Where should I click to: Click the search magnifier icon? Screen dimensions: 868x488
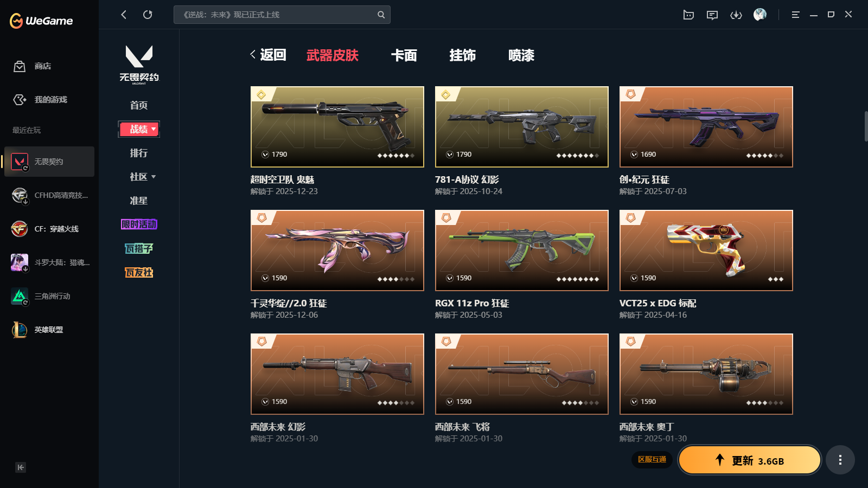pyautogui.click(x=381, y=15)
